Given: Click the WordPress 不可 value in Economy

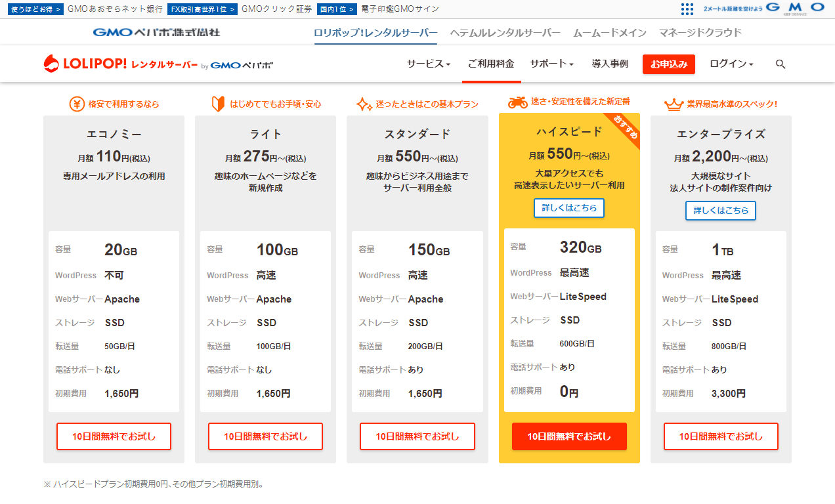Looking at the screenshot, I should 114,275.
